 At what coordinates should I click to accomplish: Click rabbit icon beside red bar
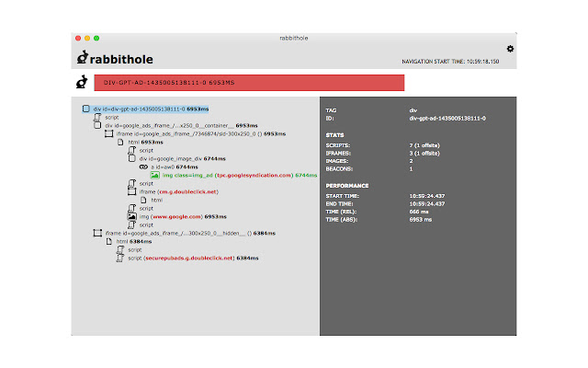(83, 83)
